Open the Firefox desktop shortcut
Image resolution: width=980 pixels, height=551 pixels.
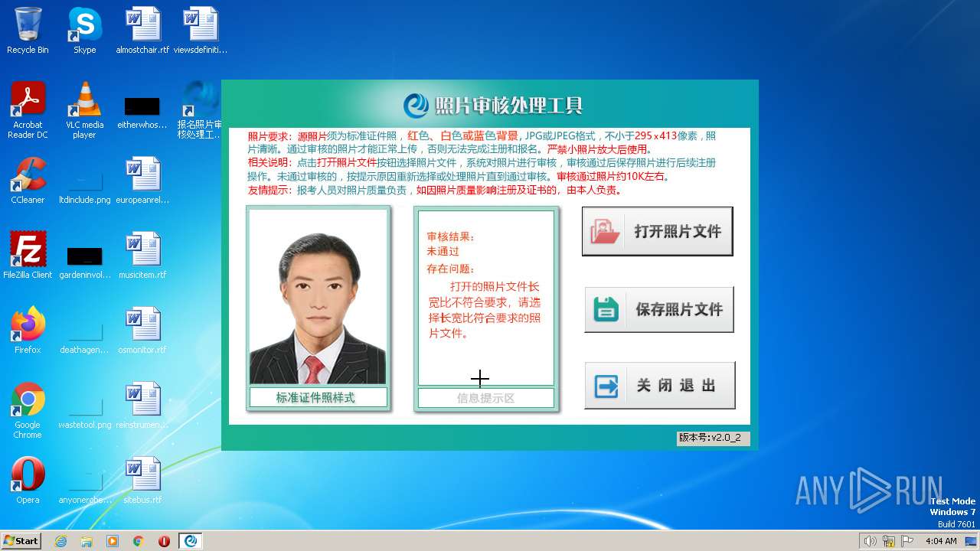28,331
